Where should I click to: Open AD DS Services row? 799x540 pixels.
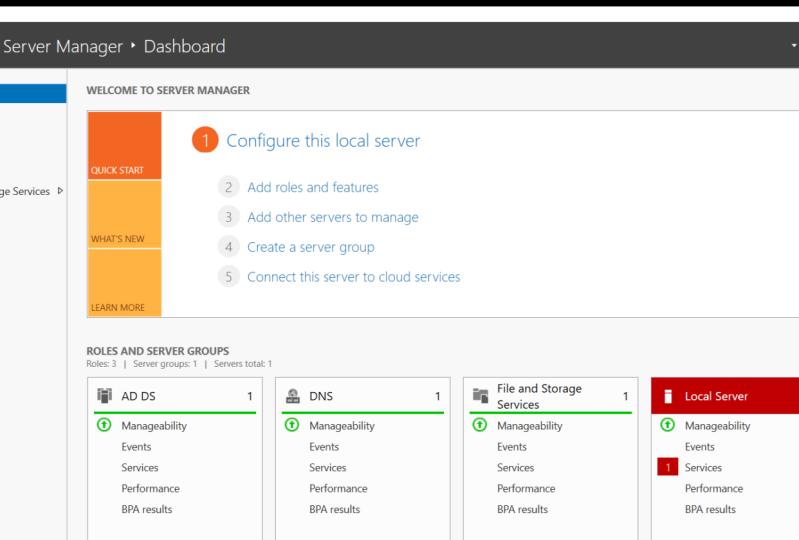(140, 468)
